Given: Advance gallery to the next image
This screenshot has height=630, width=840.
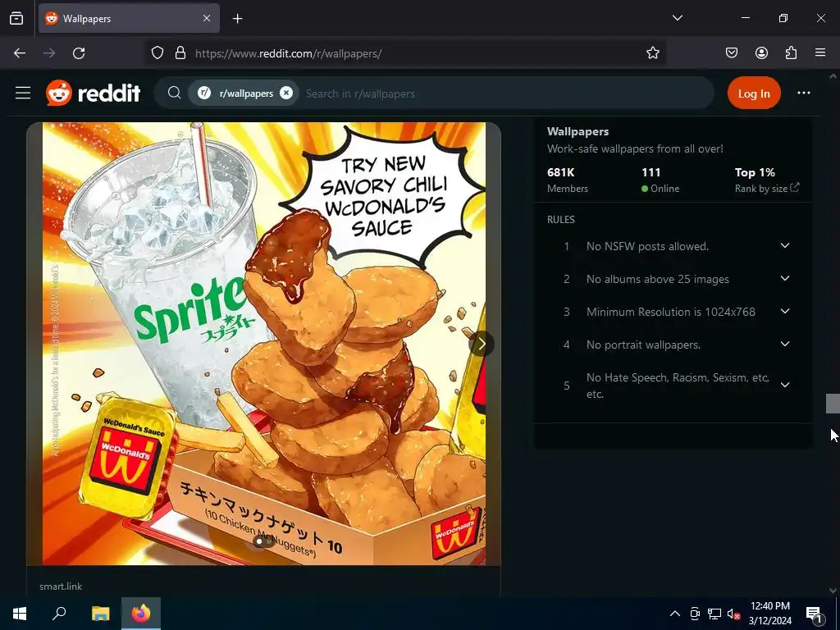Looking at the screenshot, I should tap(481, 344).
